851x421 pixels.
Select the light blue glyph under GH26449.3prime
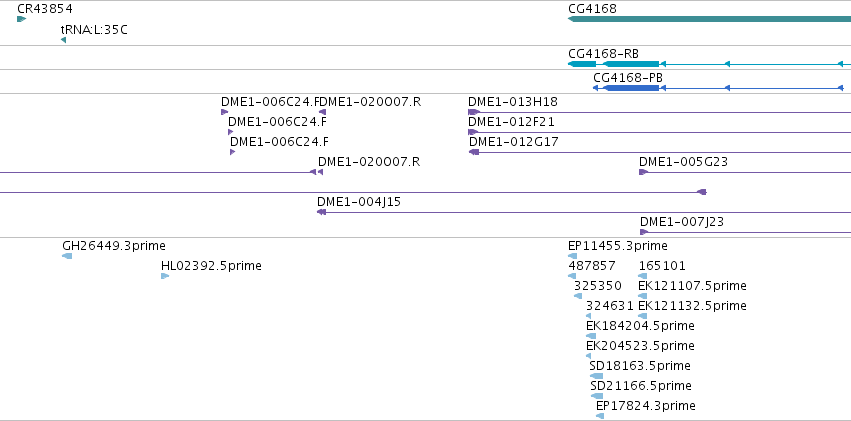click(67, 256)
